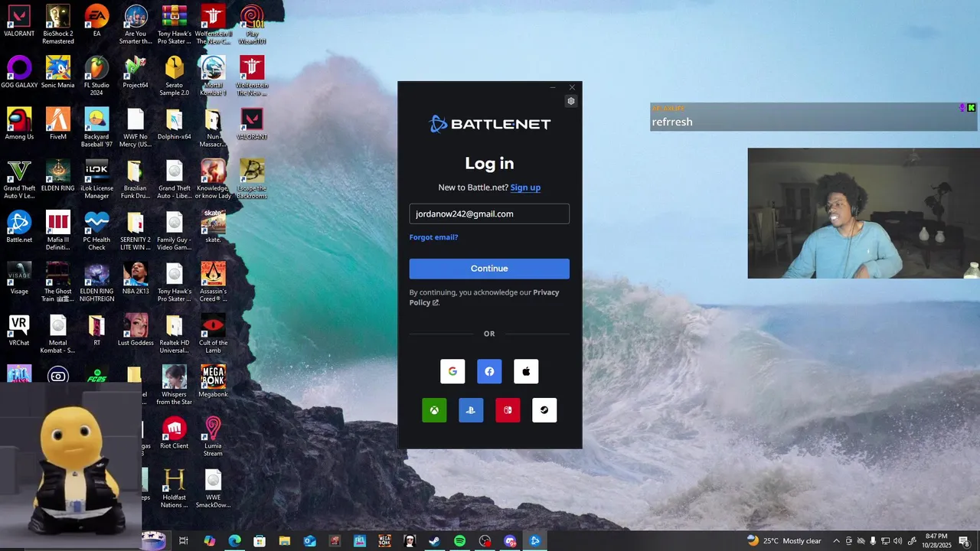This screenshot has height=551, width=980.
Task: Select the Sonic Mania desktop icon
Action: click(x=58, y=72)
